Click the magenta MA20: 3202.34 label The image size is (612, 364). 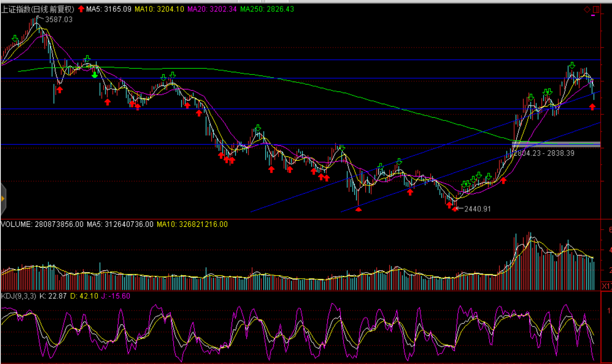(x=212, y=9)
